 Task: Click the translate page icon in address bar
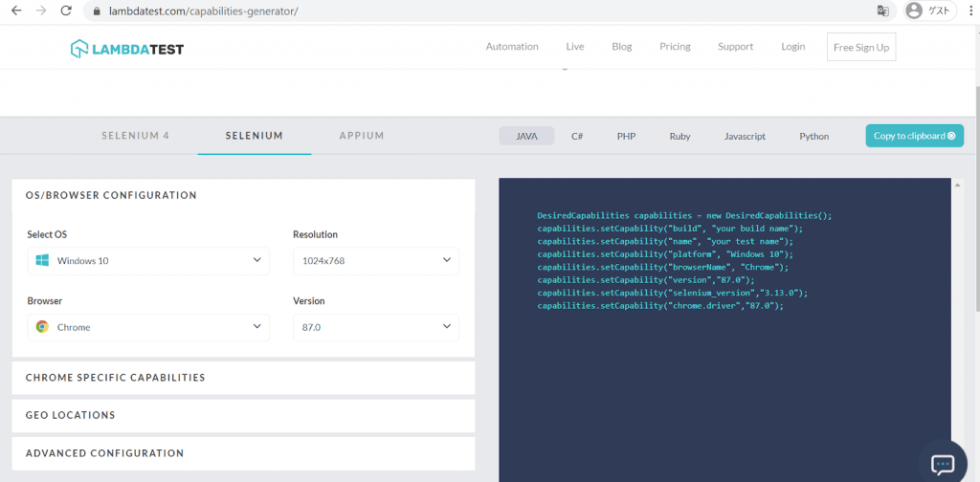pos(882,11)
